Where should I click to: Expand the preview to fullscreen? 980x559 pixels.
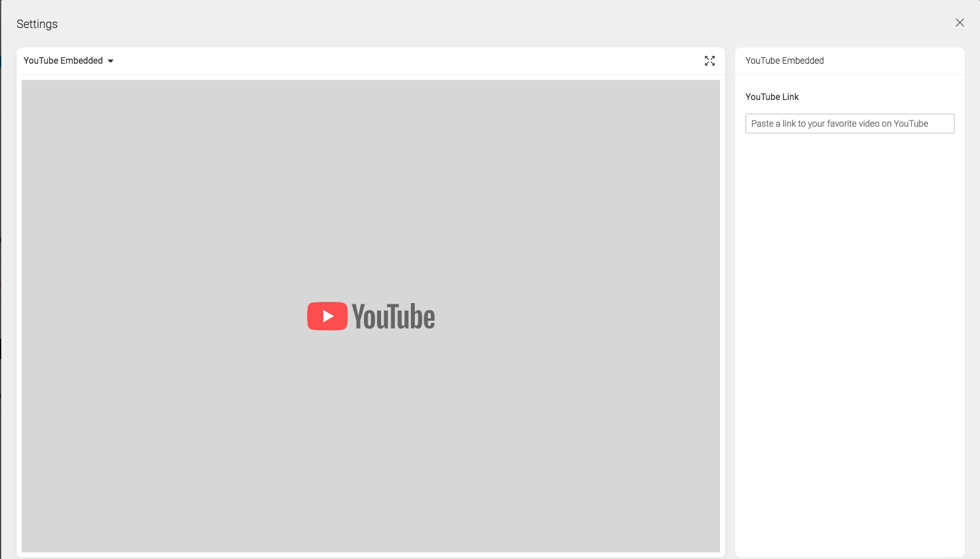point(710,60)
